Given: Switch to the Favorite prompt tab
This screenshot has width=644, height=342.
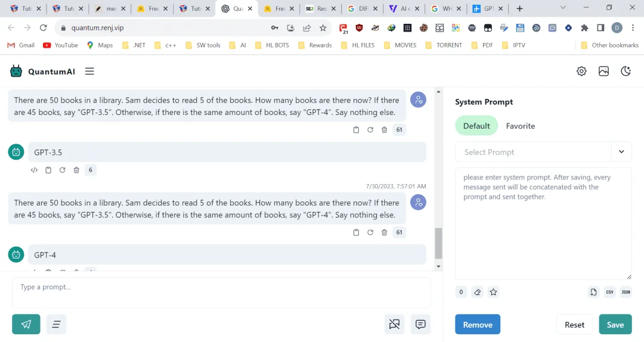Looking at the screenshot, I should tap(521, 126).
